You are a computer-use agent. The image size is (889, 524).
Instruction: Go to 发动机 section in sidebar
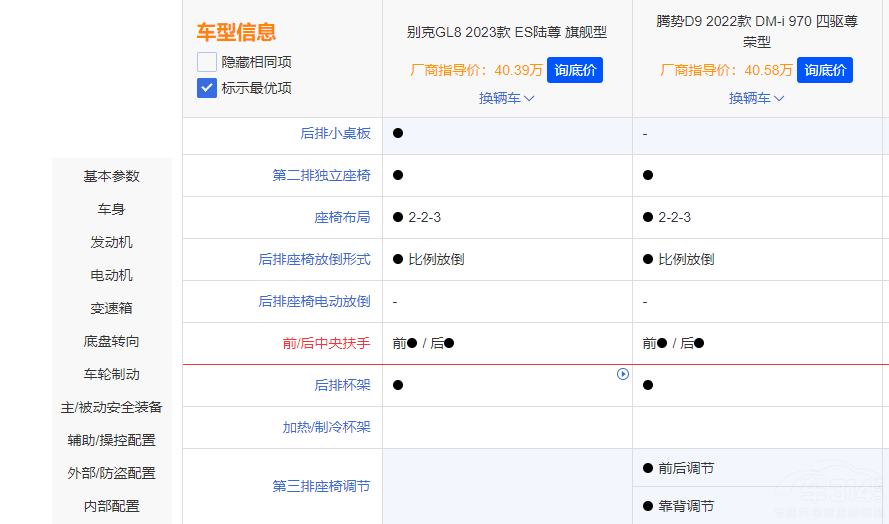point(112,242)
